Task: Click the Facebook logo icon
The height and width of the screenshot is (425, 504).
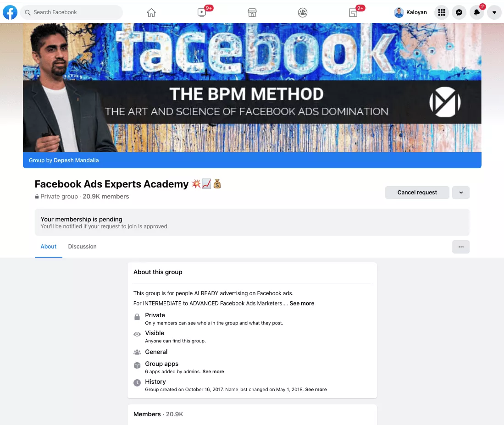Action: 10,12
